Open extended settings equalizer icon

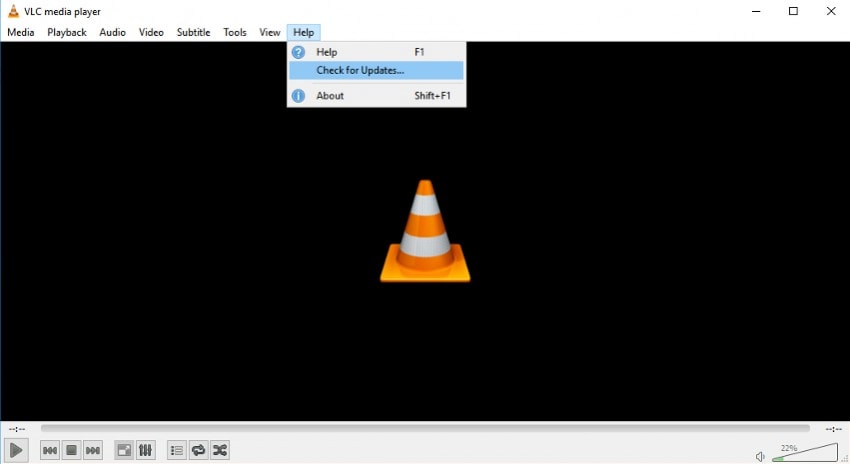145,450
